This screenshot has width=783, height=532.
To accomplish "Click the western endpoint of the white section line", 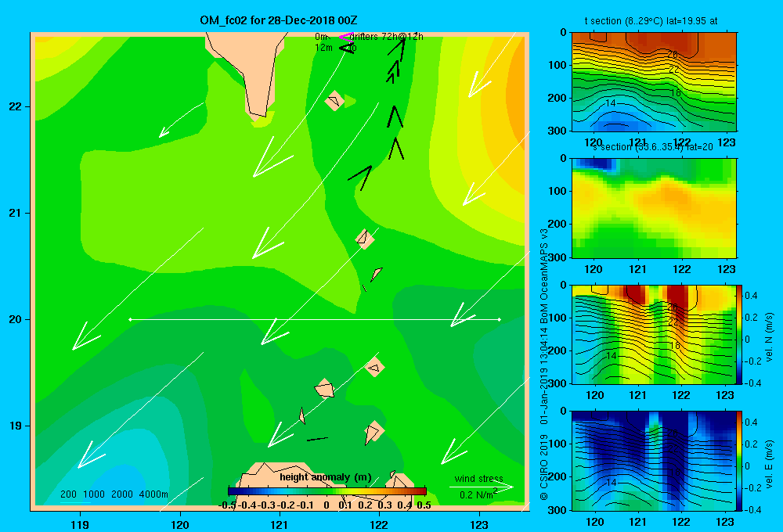I will pos(130,319).
